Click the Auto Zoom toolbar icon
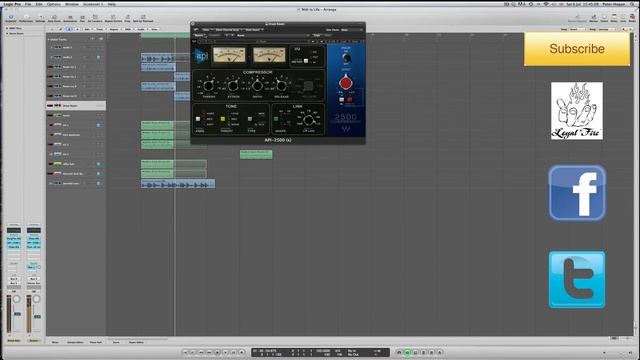 click(54, 18)
